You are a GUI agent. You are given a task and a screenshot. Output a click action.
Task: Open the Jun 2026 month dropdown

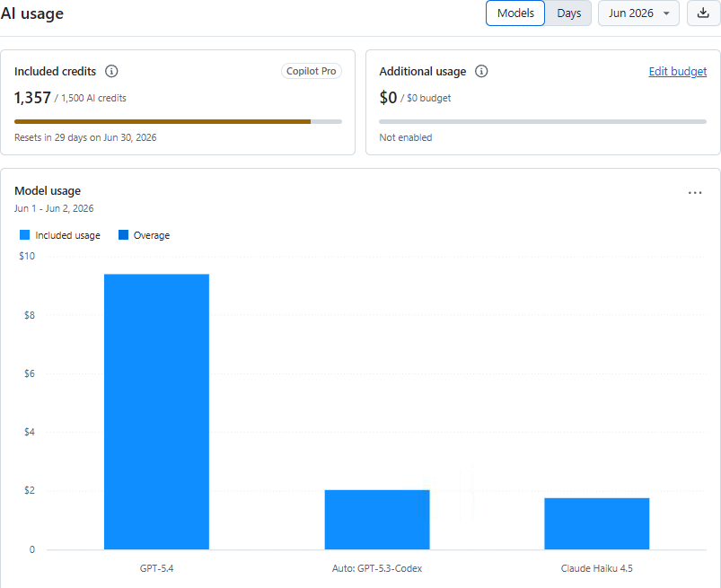point(638,13)
